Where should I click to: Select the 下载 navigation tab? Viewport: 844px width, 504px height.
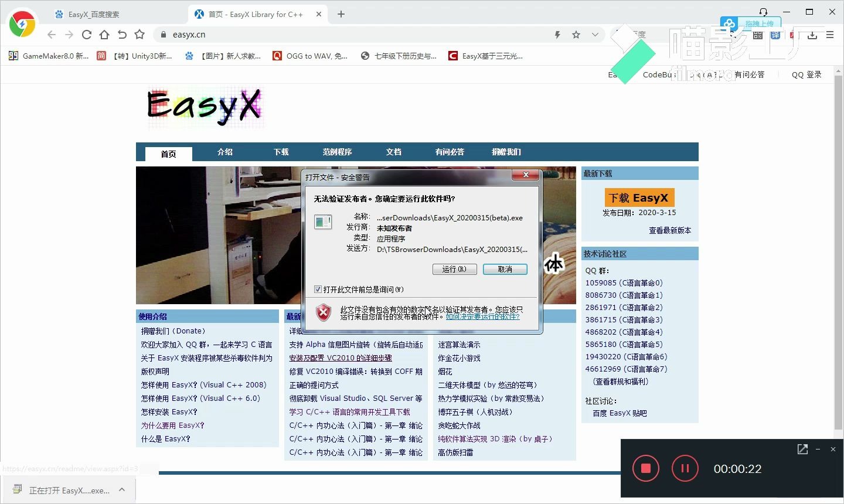(281, 152)
